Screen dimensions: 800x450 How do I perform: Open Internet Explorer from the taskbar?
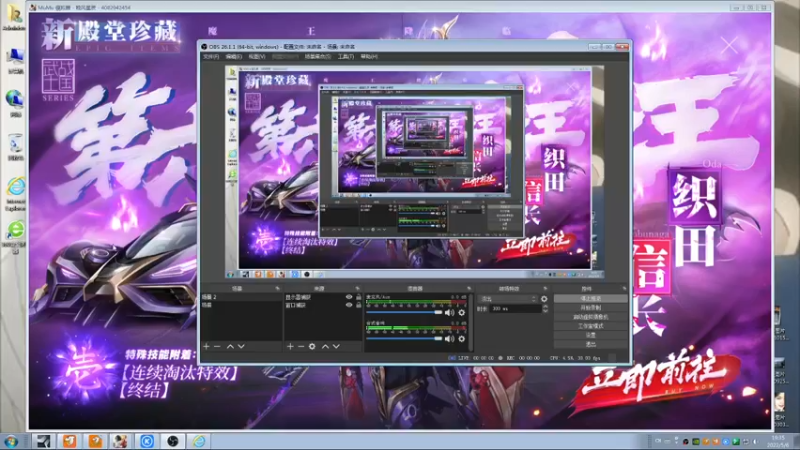(198, 441)
